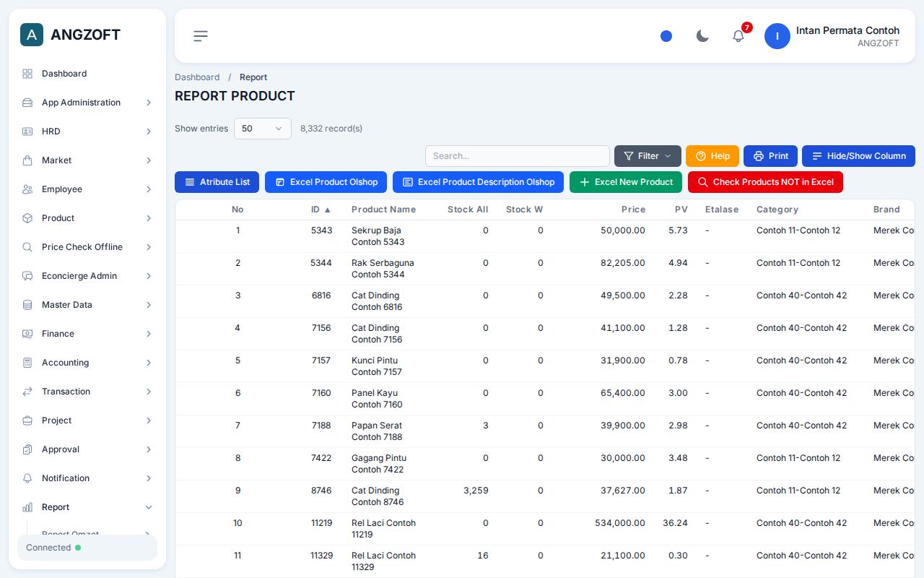This screenshot has height=578, width=924.
Task: Click the Master Data database icon
Action: [x=27, y=305]
